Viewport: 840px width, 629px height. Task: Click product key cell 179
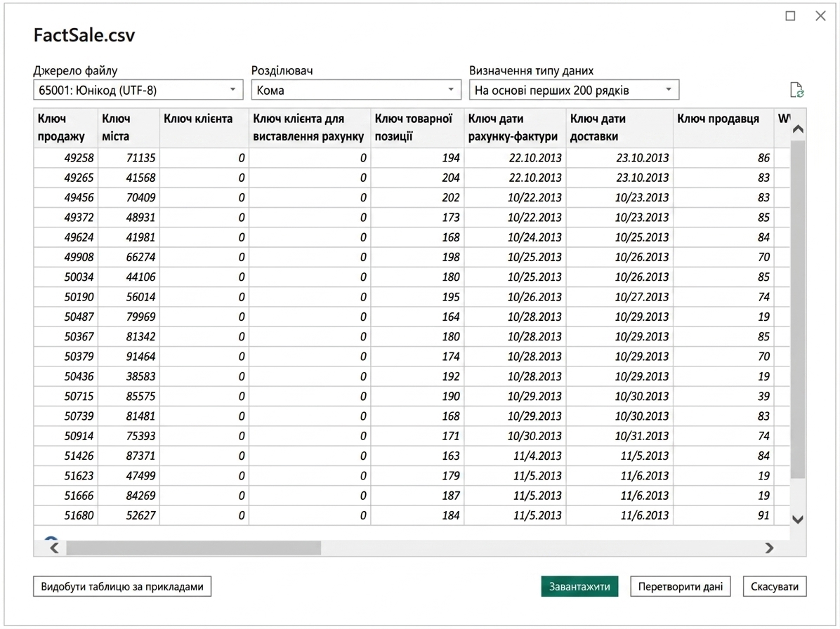click(x=417, y=475)
